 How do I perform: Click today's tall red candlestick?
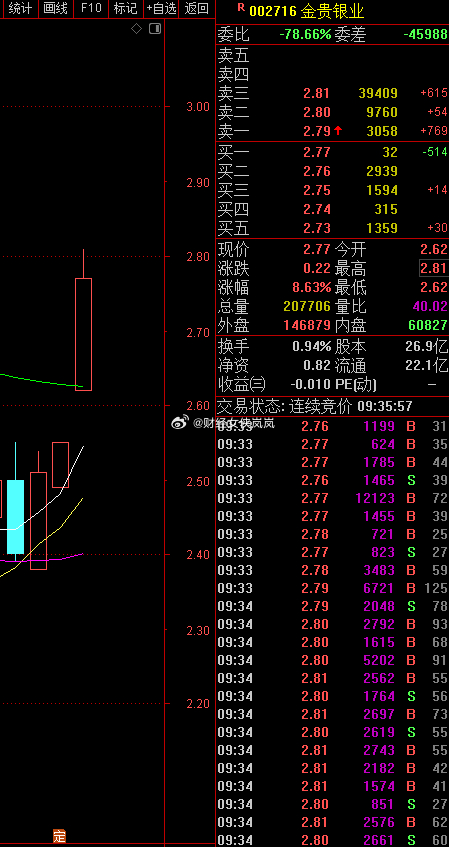click(83, 334)
